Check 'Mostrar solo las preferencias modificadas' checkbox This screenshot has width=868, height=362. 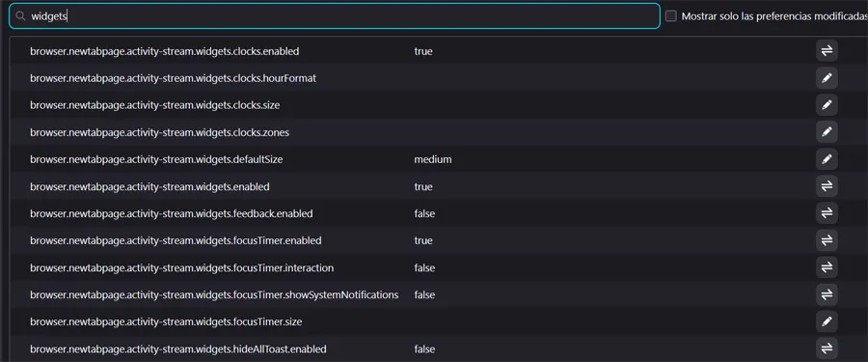coord(671,16)
